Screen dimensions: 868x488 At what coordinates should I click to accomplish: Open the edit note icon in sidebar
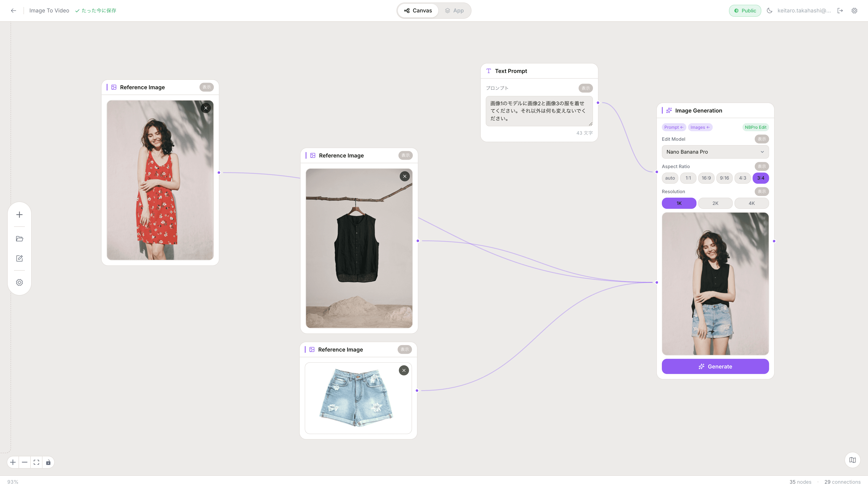click(x=19, y=258)
